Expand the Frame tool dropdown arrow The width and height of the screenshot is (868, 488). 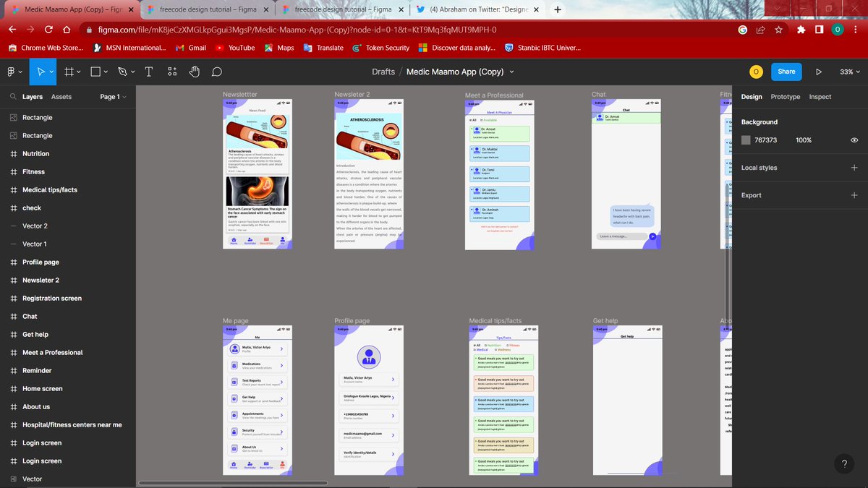79,72
